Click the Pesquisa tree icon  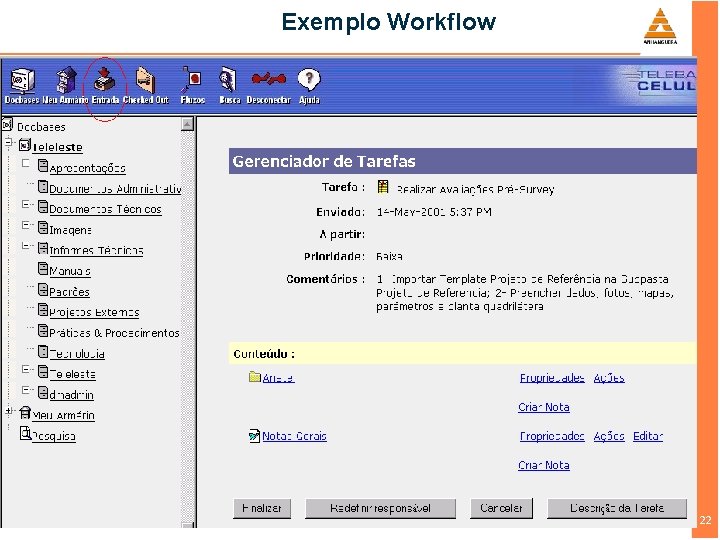coord(25,433)
